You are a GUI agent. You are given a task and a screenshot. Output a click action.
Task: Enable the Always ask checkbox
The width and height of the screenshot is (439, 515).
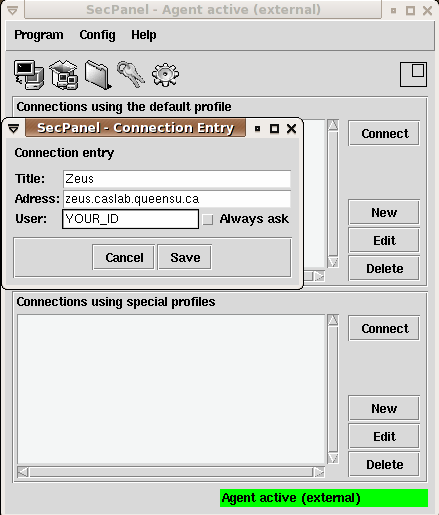coord(208,219)
